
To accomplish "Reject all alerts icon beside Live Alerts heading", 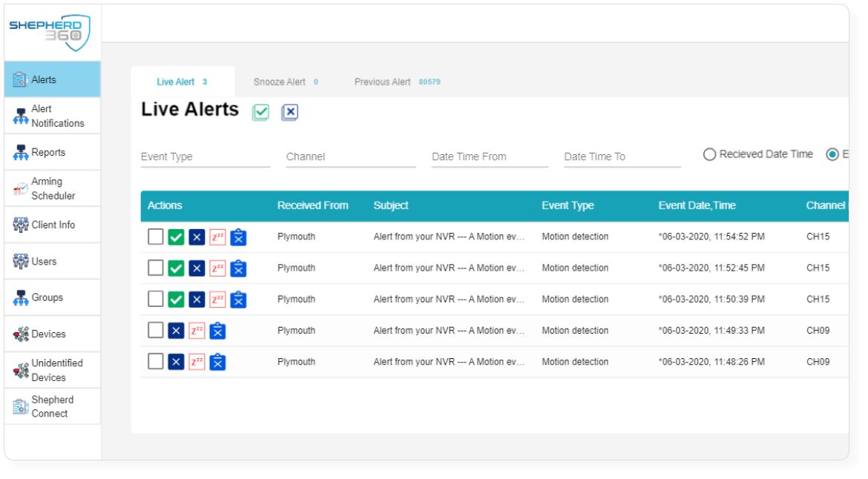I will (x=289, y=112).
